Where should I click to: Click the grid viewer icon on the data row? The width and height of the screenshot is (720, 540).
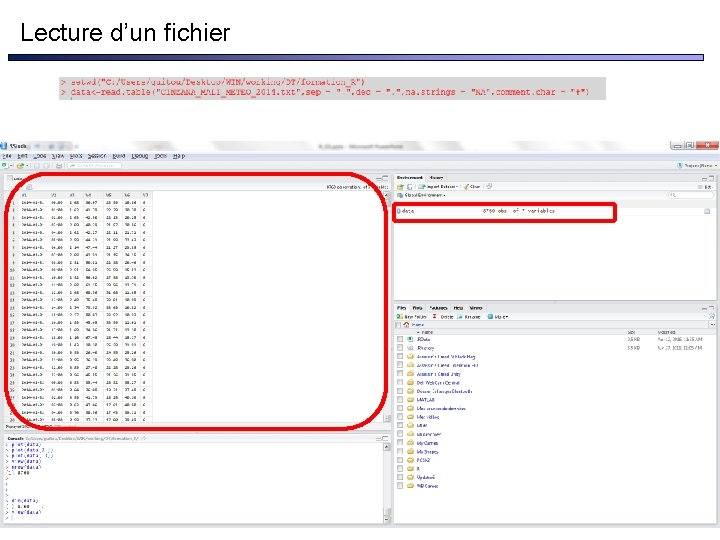point(707,211)
